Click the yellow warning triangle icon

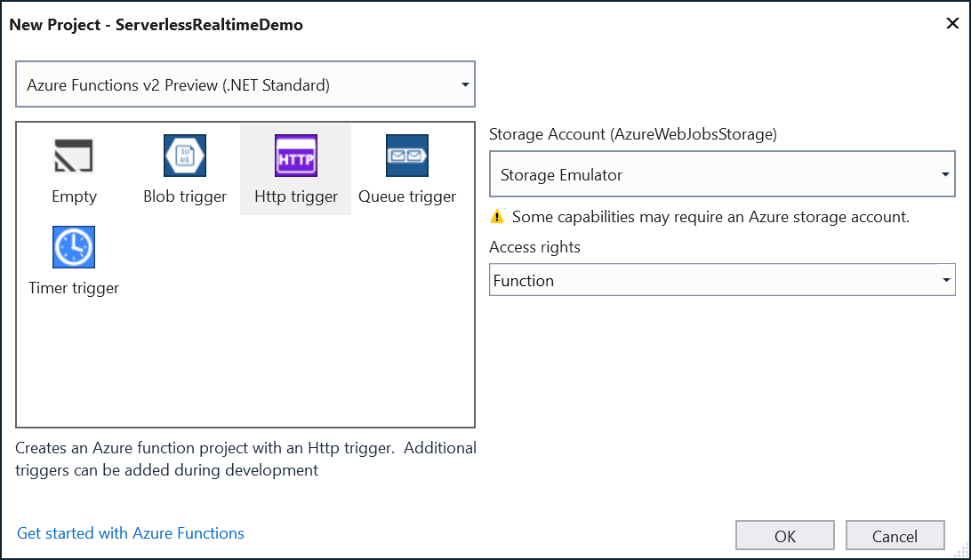pos(498,216)
